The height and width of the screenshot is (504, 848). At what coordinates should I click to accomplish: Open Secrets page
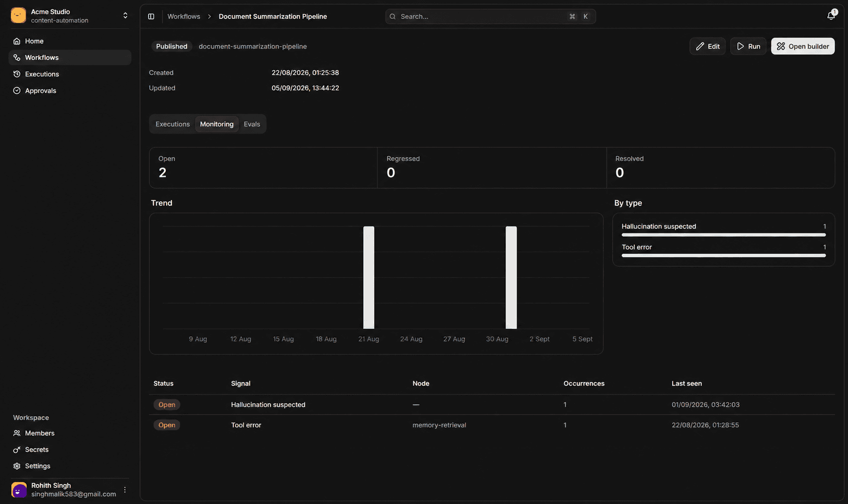click(x=70, y=450)
